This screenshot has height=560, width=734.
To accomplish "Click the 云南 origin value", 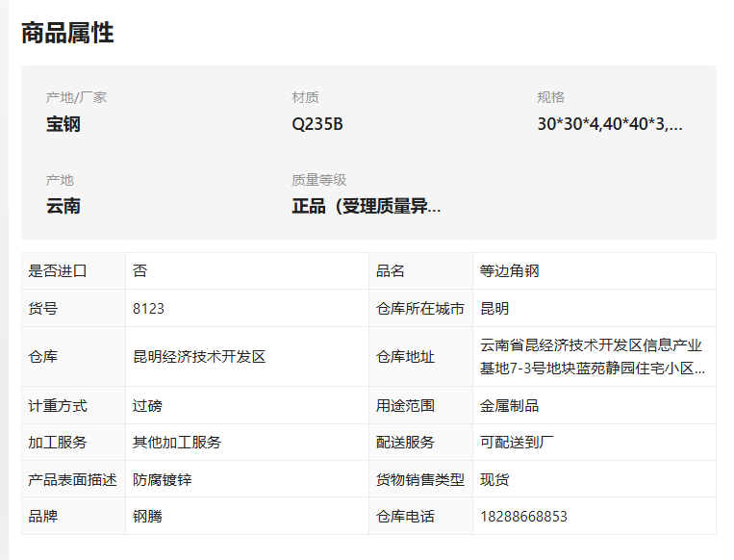I will pyautogui.click(x=63, y=206).
